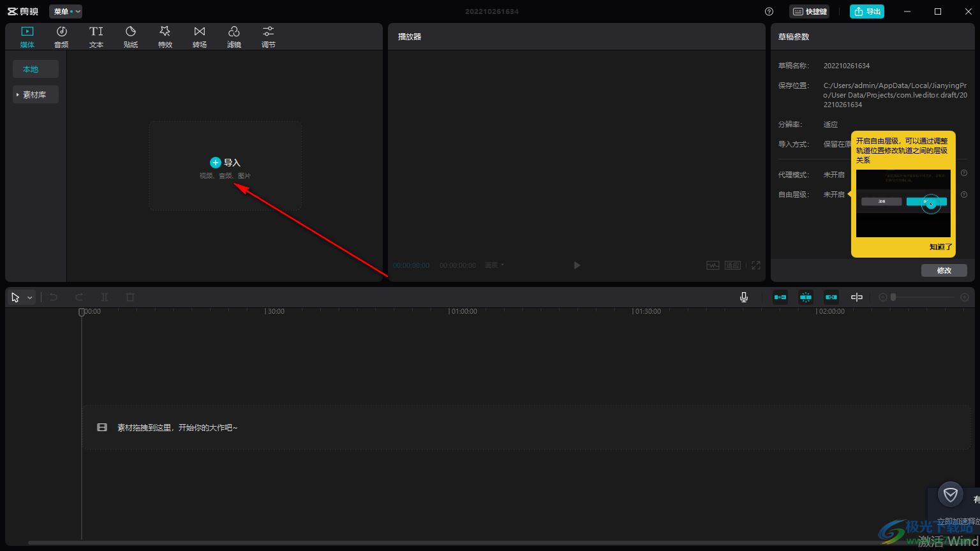
Task: Click the redo arrow in timeline toolbar
Action: (x=79, y=297)
